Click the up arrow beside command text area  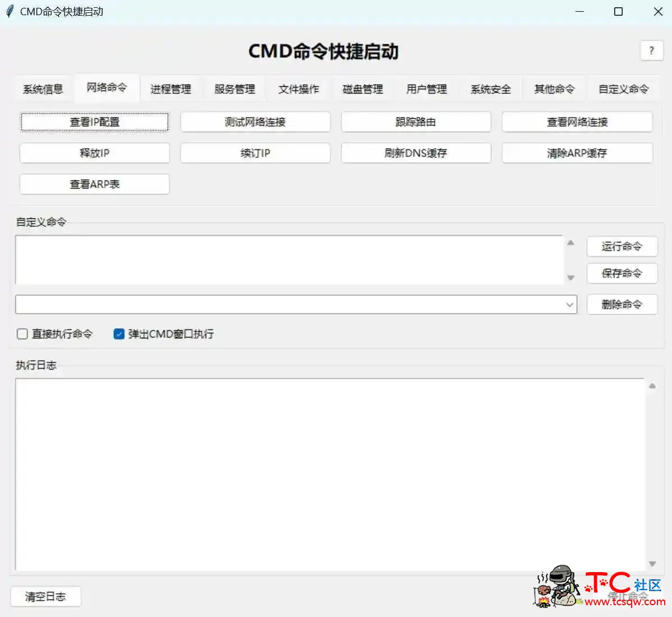[x=571, y=242]
